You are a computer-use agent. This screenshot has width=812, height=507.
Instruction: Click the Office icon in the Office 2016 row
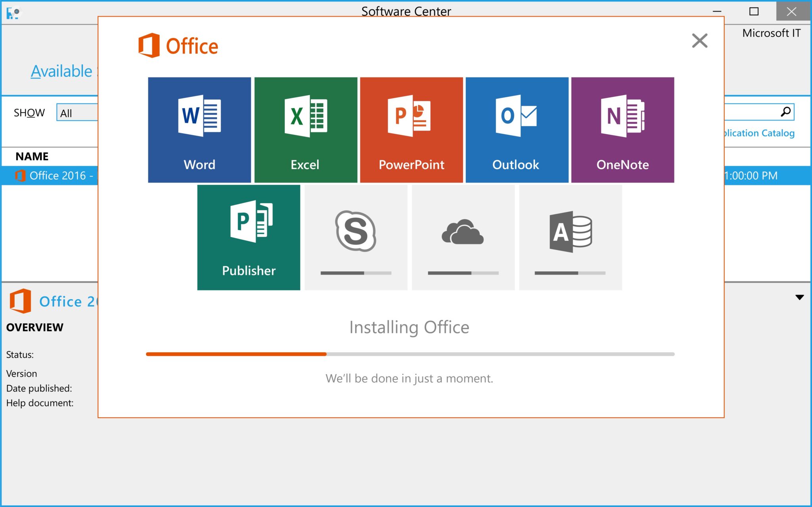click(x=20, y=175)
